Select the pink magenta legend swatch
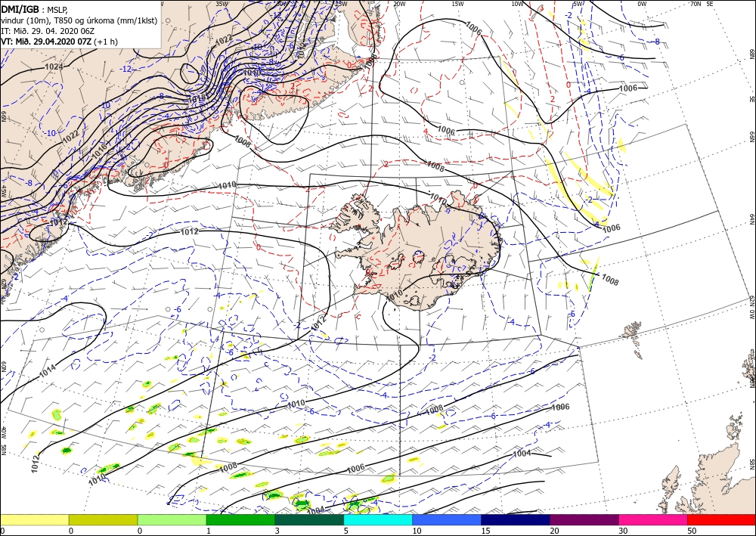The image size is (756, 536). [653, 519]
